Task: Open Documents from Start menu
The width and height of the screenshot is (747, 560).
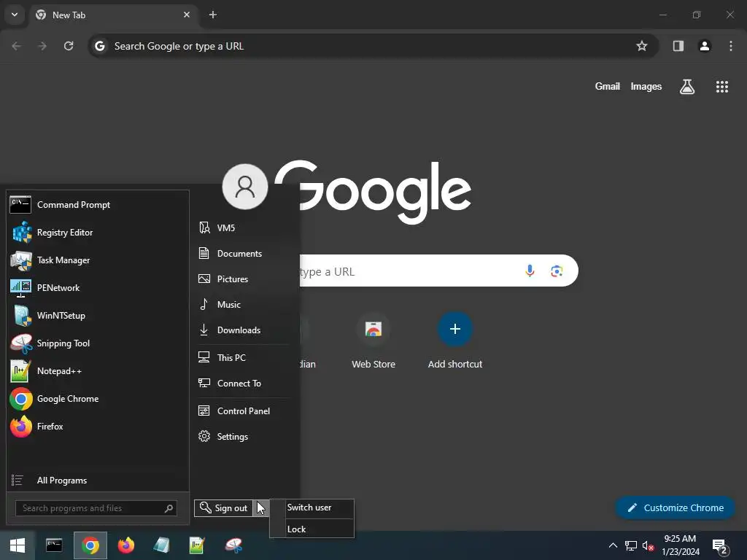Action: [x=243, y=253]
